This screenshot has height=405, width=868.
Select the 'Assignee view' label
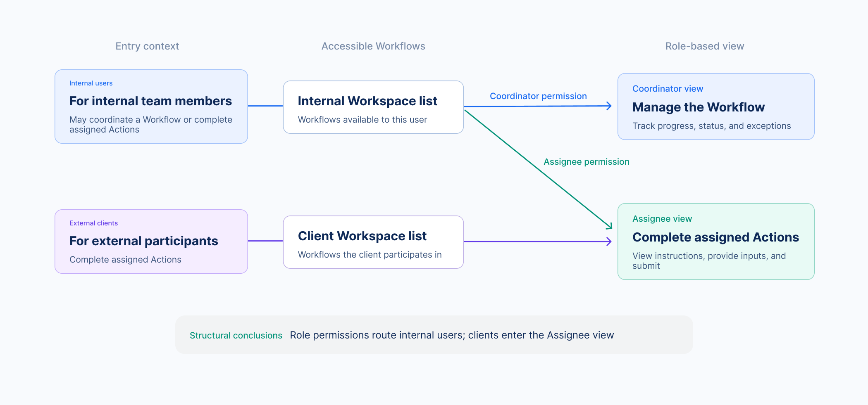[x=662, y=219]
